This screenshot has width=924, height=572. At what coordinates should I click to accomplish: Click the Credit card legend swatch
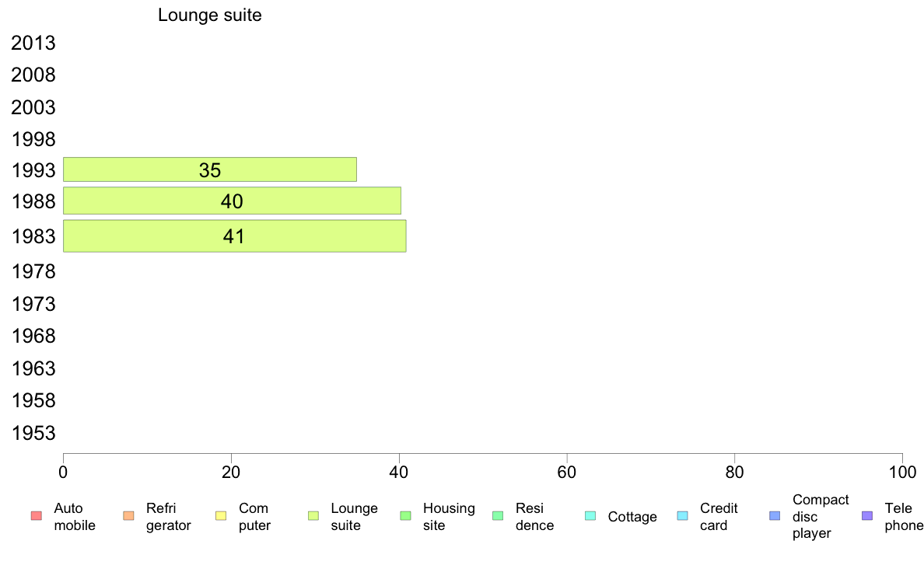click(x=683, y=516)
